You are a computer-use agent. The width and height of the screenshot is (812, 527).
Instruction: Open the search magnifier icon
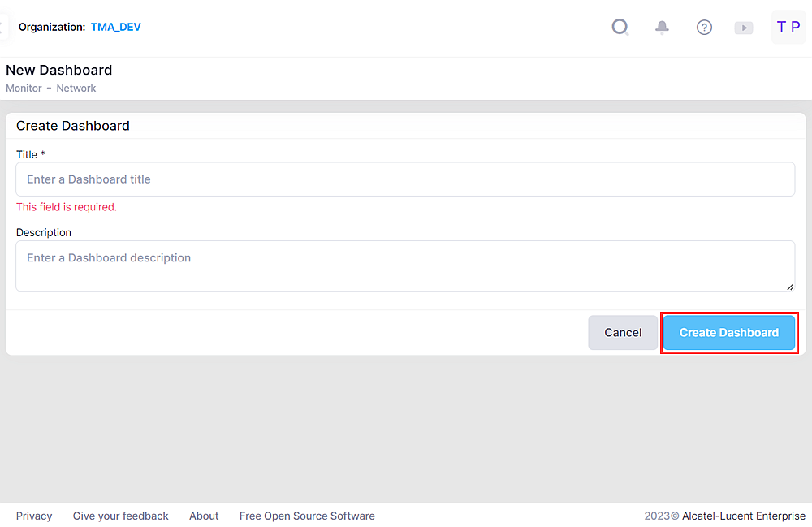point(620,28)
